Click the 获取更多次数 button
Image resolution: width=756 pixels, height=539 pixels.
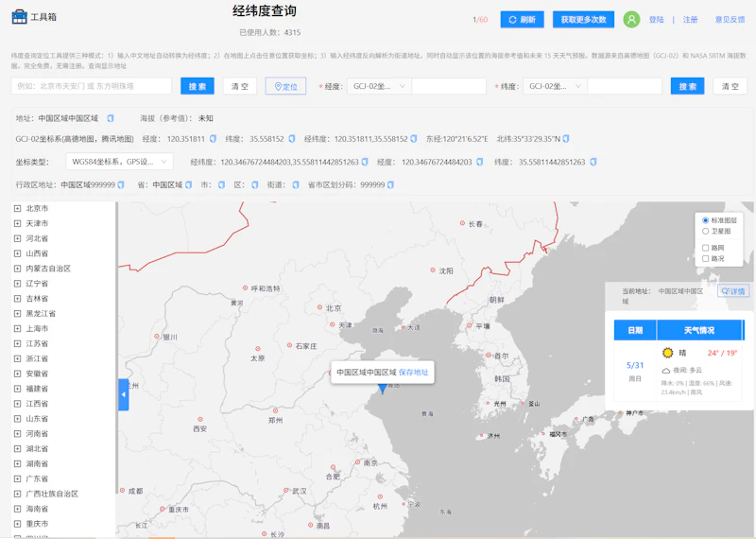pyautogui.click(x=583, y=19)
